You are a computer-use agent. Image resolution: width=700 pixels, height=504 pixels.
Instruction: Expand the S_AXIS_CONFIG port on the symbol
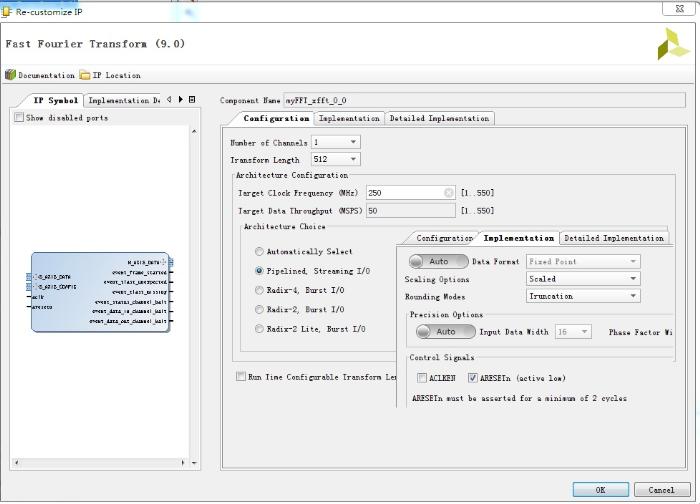click(33, 286)
